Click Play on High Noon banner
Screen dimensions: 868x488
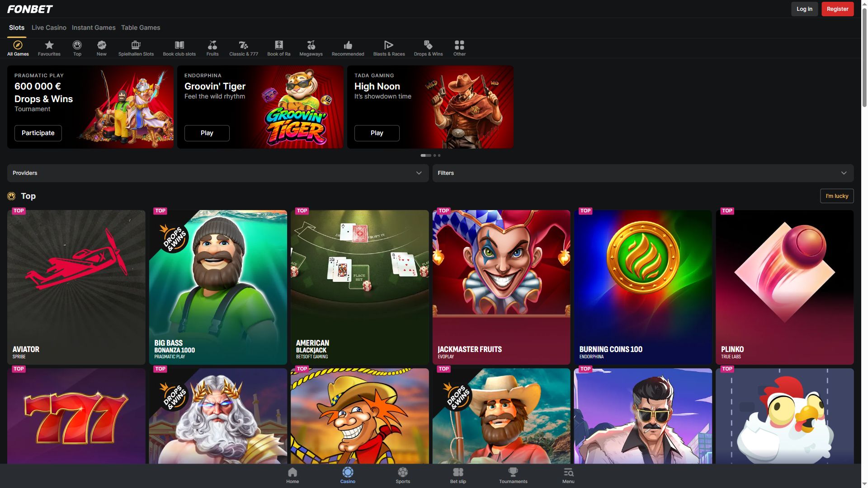[x=377, y=133]
